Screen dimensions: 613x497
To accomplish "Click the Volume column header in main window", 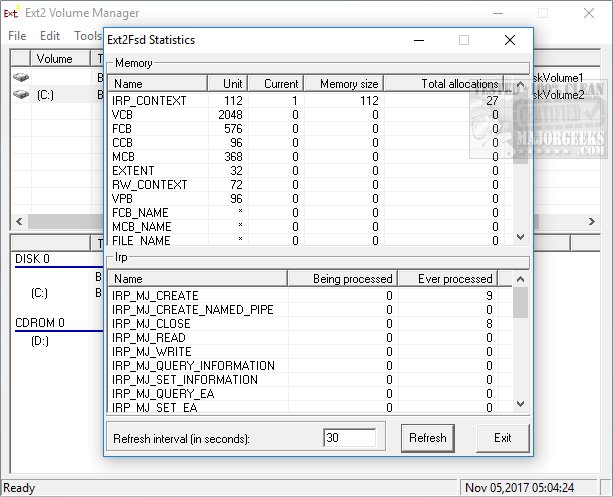I will coord(60,59).
